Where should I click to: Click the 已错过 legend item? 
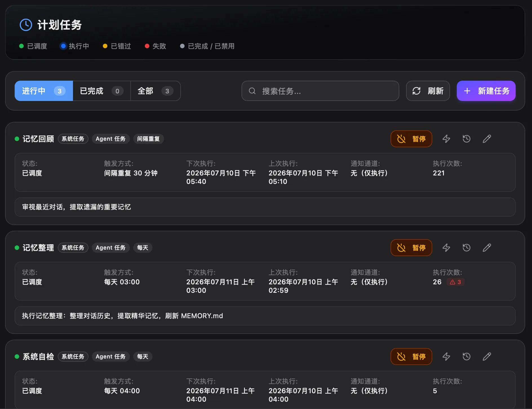(x=117, y=46)
